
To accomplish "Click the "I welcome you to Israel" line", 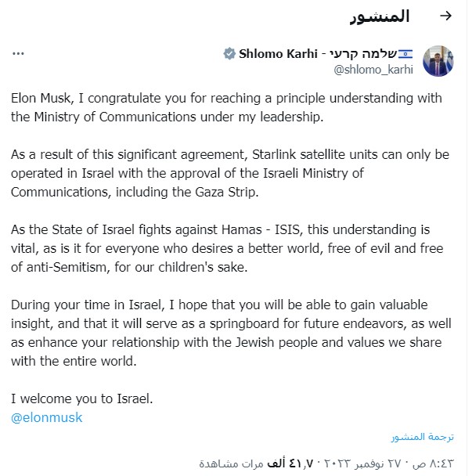I will tap(81, 399).
